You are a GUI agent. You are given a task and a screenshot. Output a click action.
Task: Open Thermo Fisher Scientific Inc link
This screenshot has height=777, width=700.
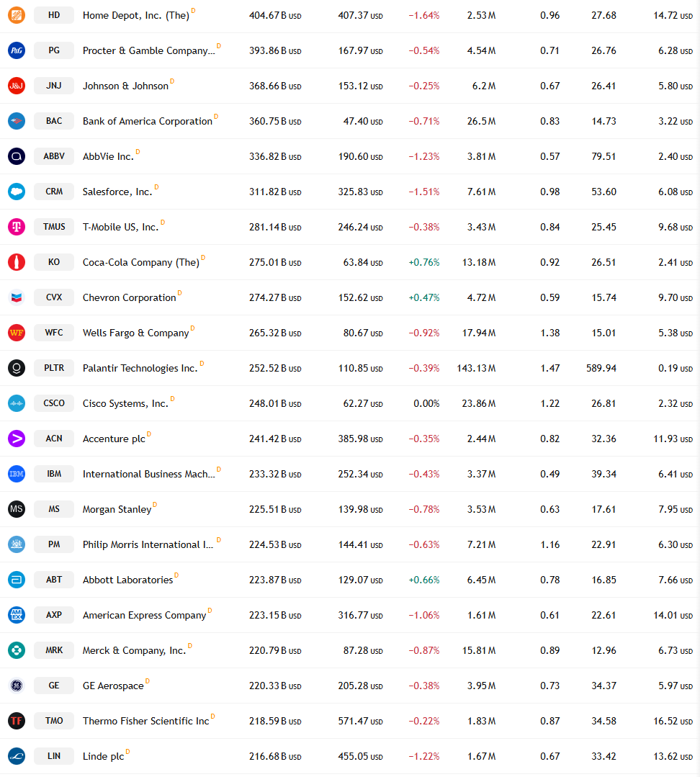pos(145,721)
